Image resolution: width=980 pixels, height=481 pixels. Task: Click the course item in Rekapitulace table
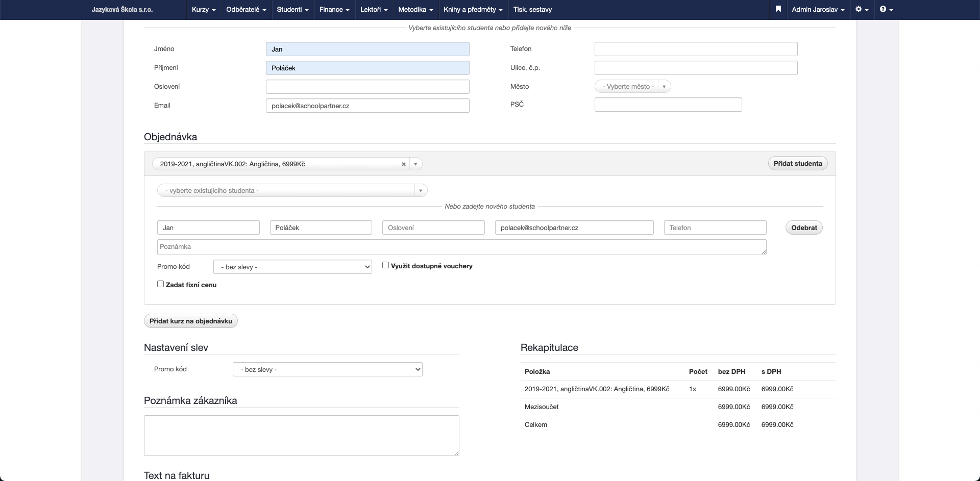coord(597,389)
